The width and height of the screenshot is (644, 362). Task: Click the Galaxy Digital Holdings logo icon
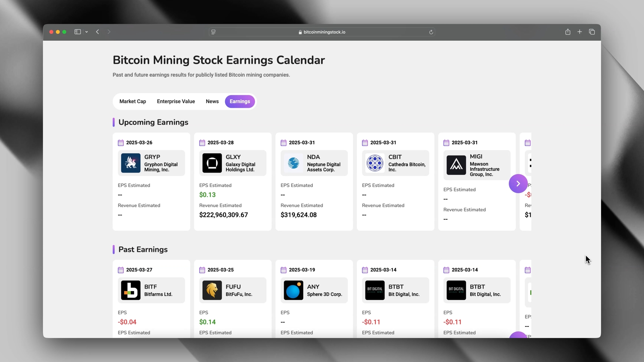coord(212,163)
